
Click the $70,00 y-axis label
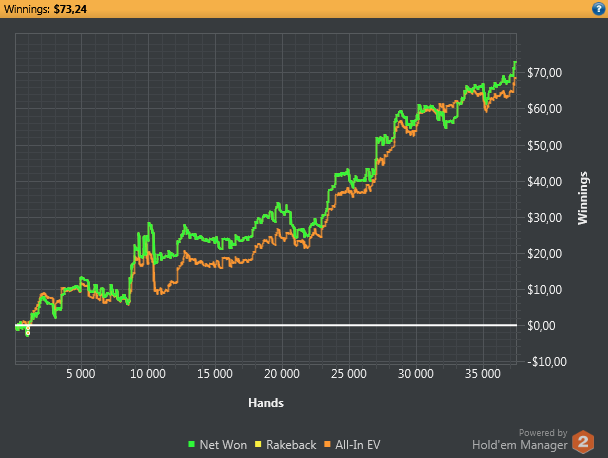(544, 73)
